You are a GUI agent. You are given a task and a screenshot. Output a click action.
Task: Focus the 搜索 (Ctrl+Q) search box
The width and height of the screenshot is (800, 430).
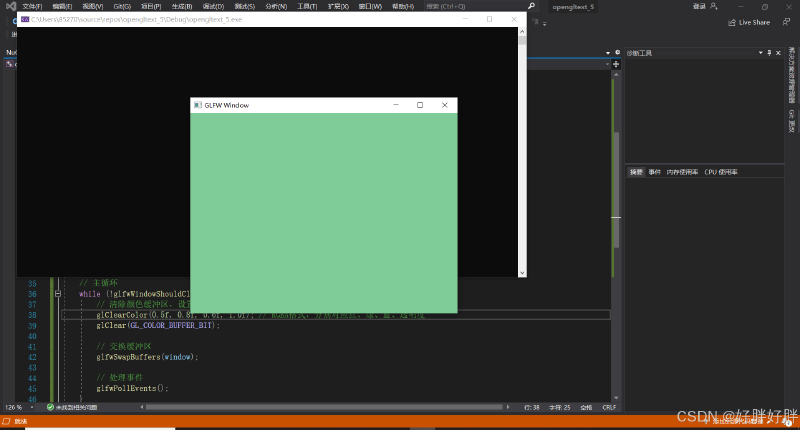pyautogui.click(x=474, y=6)
